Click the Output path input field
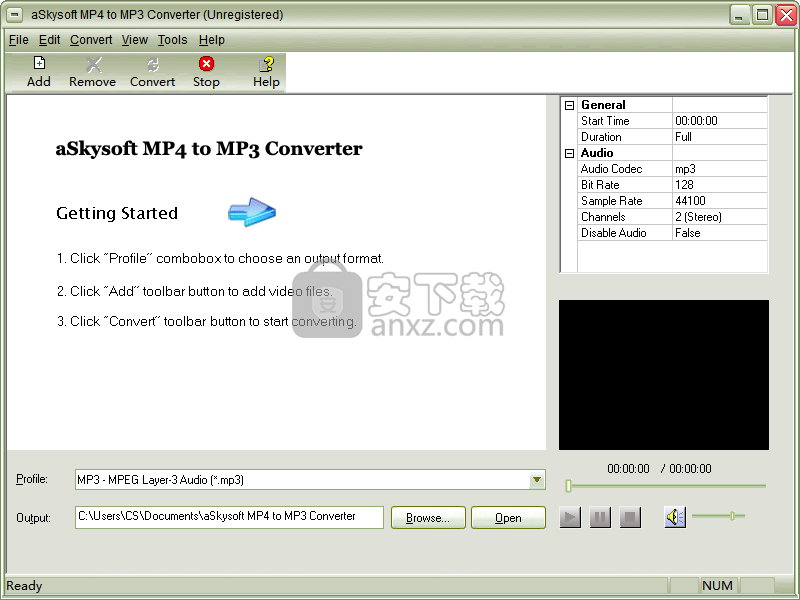Screen dimensions: 800x600 (x=229, y=517)
